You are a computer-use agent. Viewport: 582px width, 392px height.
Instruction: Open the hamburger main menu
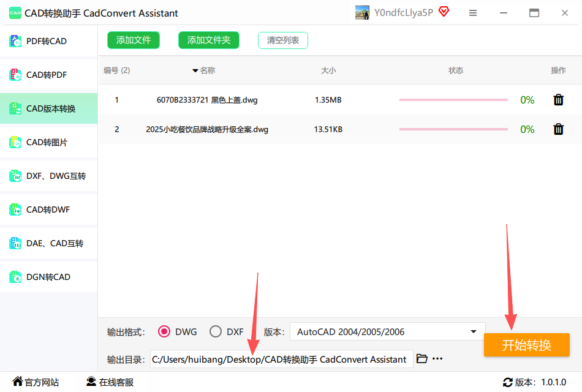click(x=473, y=13)
